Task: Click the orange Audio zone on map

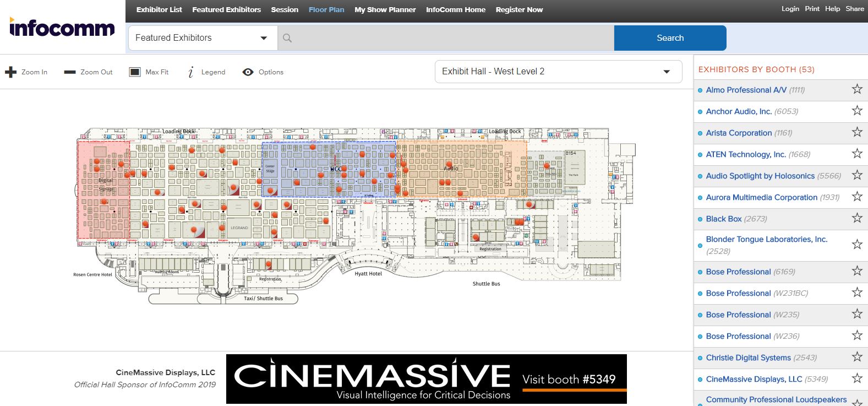Action: click(461, 169)
